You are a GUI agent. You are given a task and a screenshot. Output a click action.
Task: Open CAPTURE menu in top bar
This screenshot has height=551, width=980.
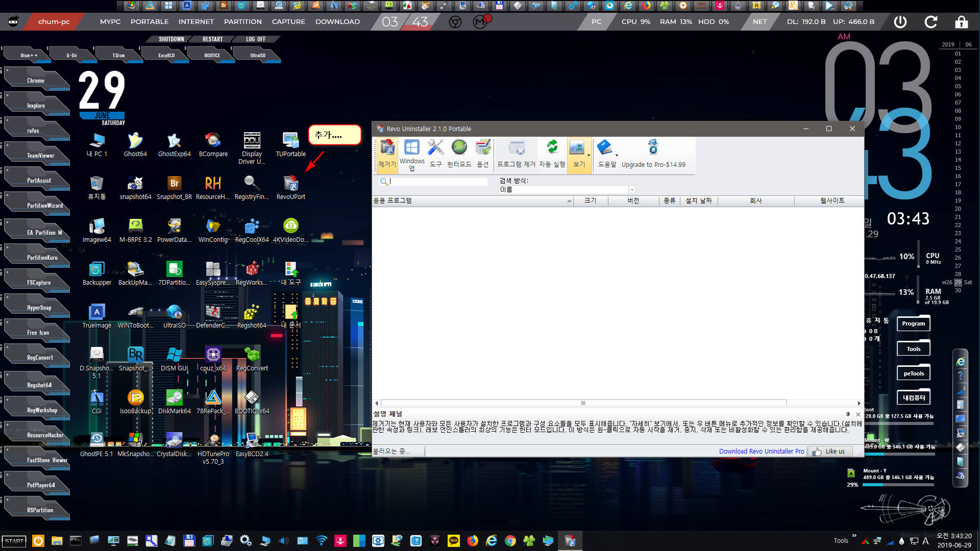[x=288, y=22]
